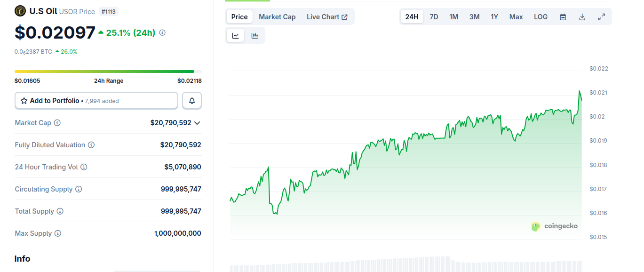Select the line chart view icon

coord(236,35)
